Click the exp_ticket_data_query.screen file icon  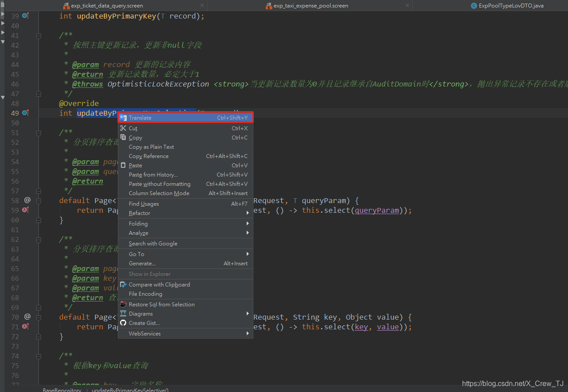pyautogui.click(x=66, y=6)
